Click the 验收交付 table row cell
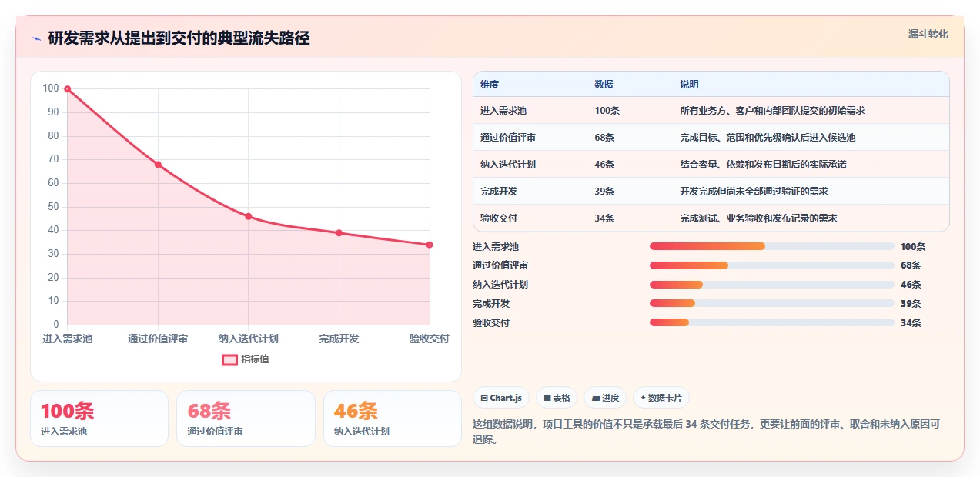The width and height of the screenshot is (980, 477). pyautogui.click(x=499, y=218)
